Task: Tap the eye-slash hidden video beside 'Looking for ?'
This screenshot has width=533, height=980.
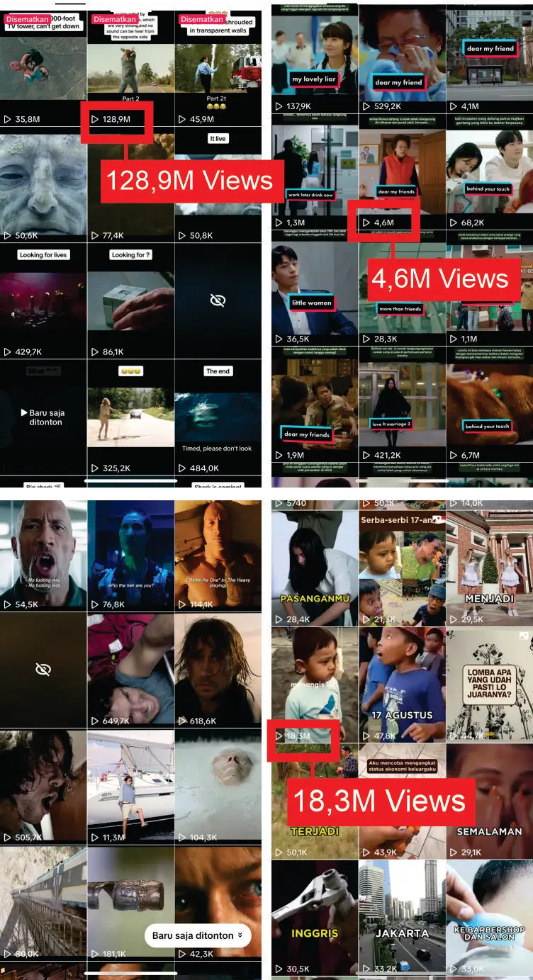Action: (218, 300)
